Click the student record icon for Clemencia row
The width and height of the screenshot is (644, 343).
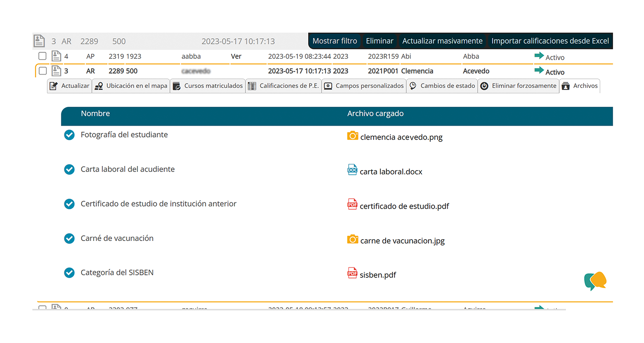click(56, 71)
